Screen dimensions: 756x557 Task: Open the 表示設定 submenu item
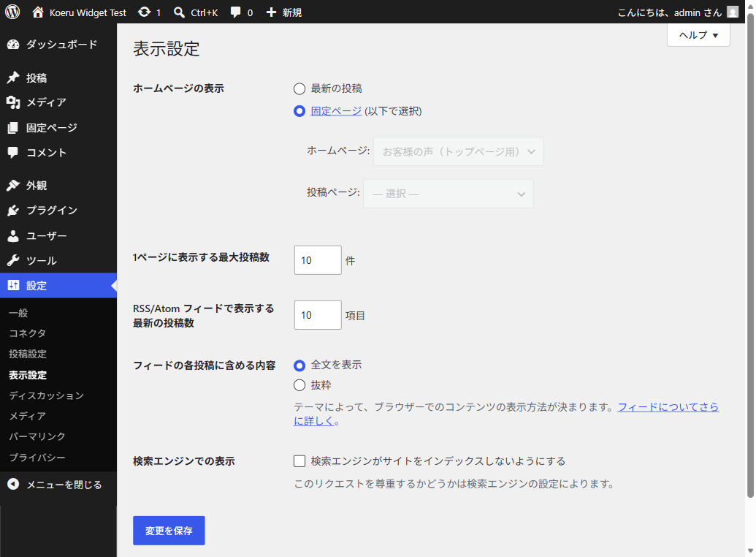(28, 375)
